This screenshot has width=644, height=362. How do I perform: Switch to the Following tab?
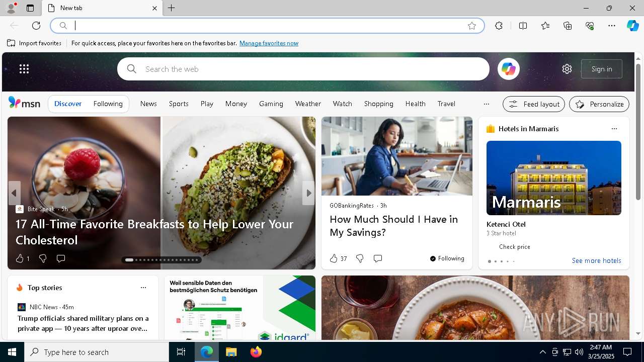(108, 104)
